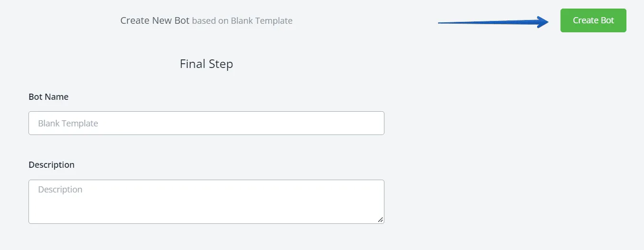Image resolution: width=644 pixels, height=250 pixels.
Task: Click the 'based on Blank Template' subtitle
Action: pos(242,21)
